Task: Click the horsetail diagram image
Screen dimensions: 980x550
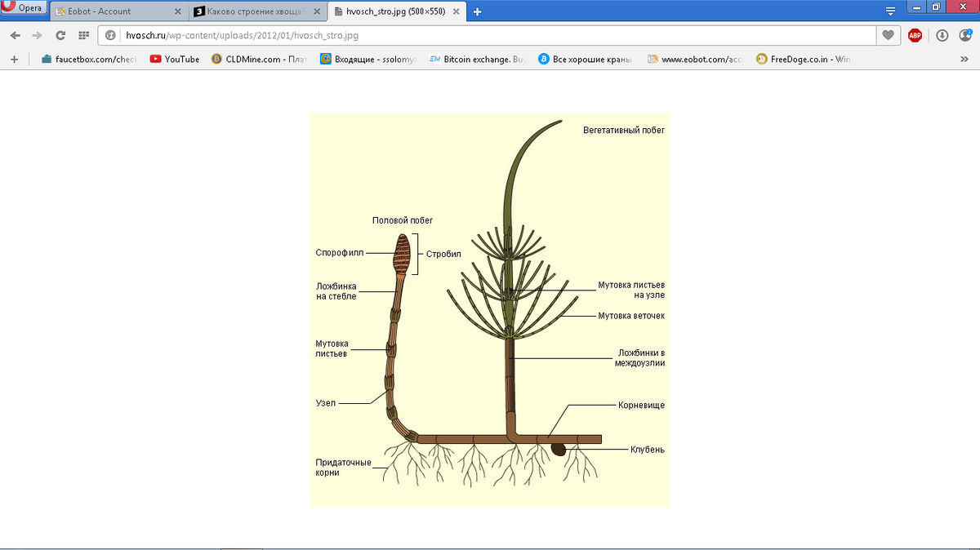Action: [x=489, y=308]
